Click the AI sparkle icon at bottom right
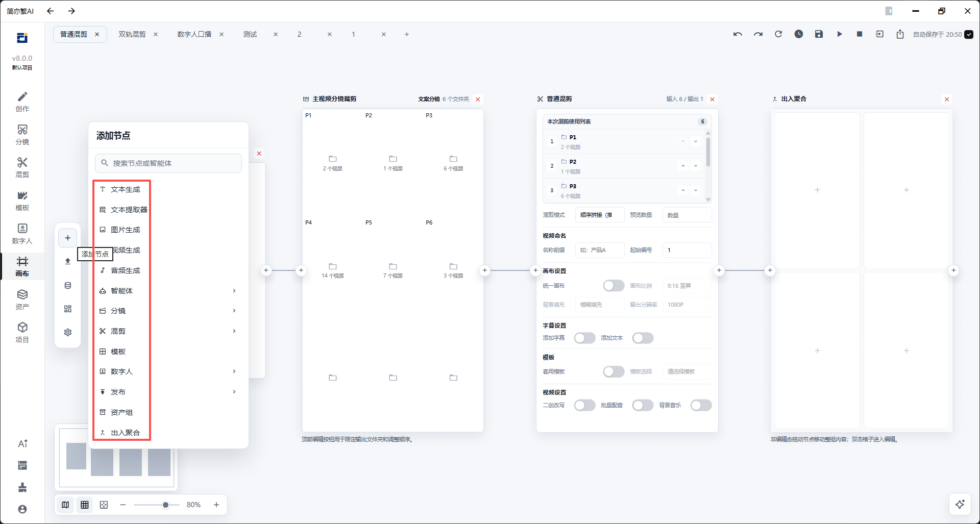Image resolution: width=980 pixels, height=524 pixels. tap(960, 504)
